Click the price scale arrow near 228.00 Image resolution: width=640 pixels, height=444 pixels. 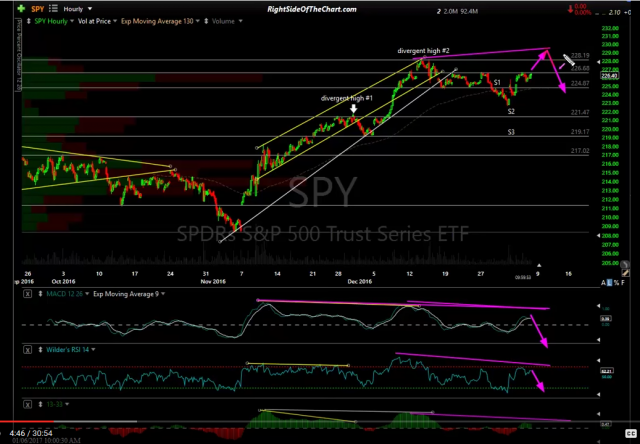click(x=599, y=62)
